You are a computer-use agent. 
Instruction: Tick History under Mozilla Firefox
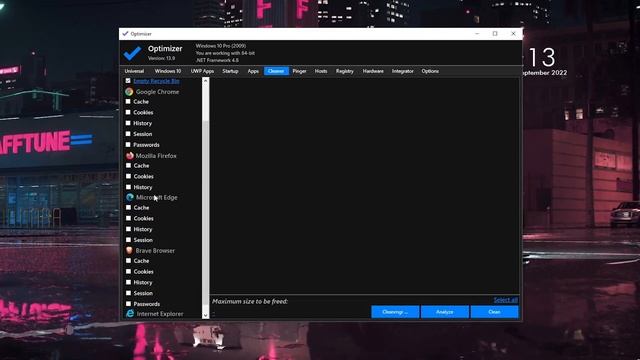point(128,187)
